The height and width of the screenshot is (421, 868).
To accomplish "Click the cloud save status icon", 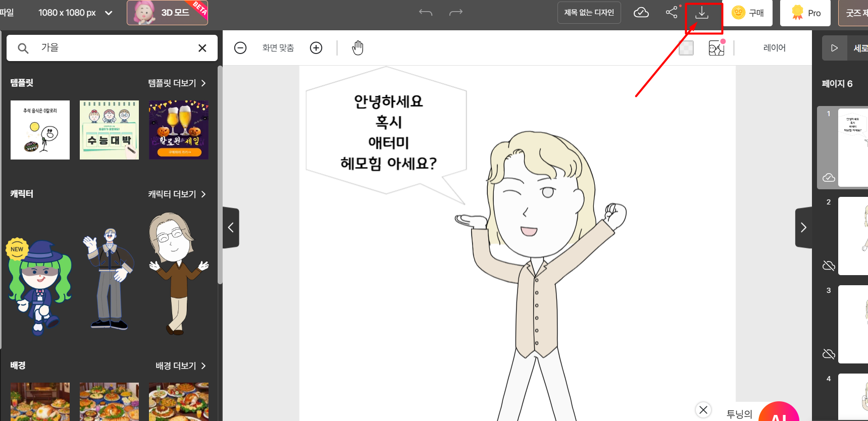I will pyautogui.click(x=641, y=13).
